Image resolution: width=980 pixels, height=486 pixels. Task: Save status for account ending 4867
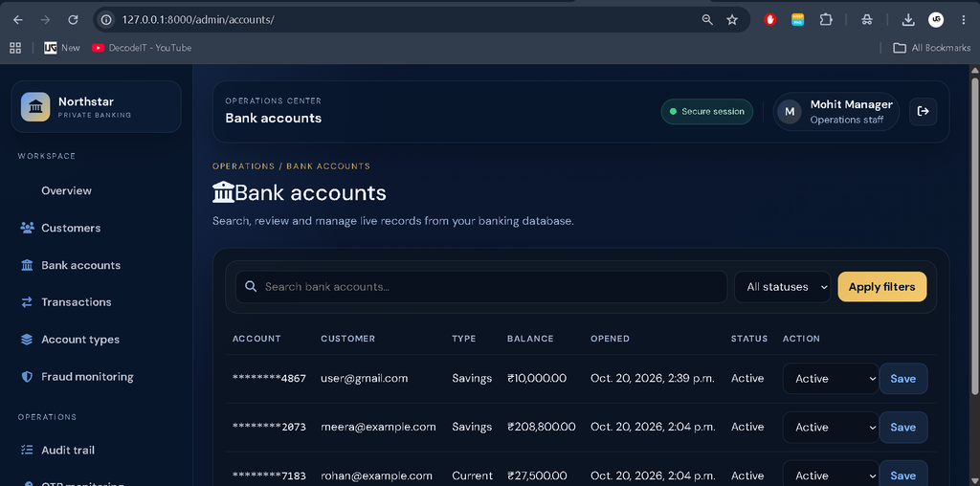tap(903, 379)
